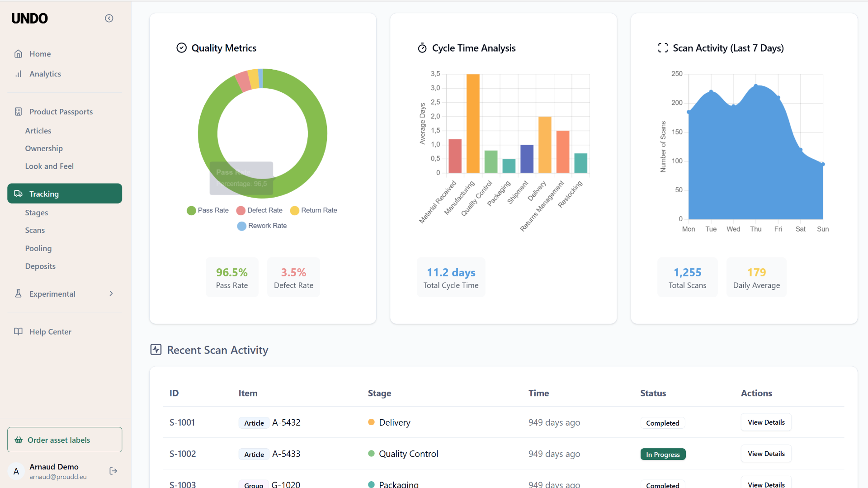Open the Deposits submenu
Viewport: 868px width, 488px height.
click(x=40, y=266)
